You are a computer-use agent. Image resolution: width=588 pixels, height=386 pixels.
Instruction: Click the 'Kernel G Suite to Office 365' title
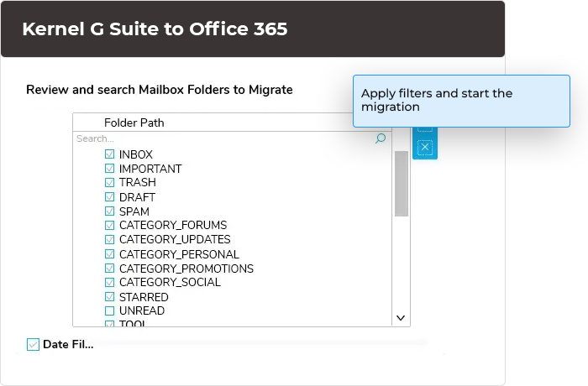coord(155,29)
